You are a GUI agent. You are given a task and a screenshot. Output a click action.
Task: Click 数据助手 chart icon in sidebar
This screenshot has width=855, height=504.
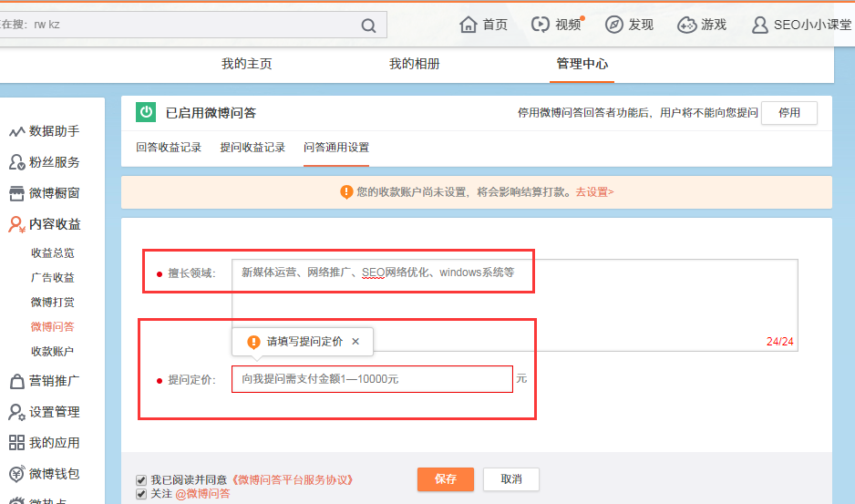tap(17, 131)
